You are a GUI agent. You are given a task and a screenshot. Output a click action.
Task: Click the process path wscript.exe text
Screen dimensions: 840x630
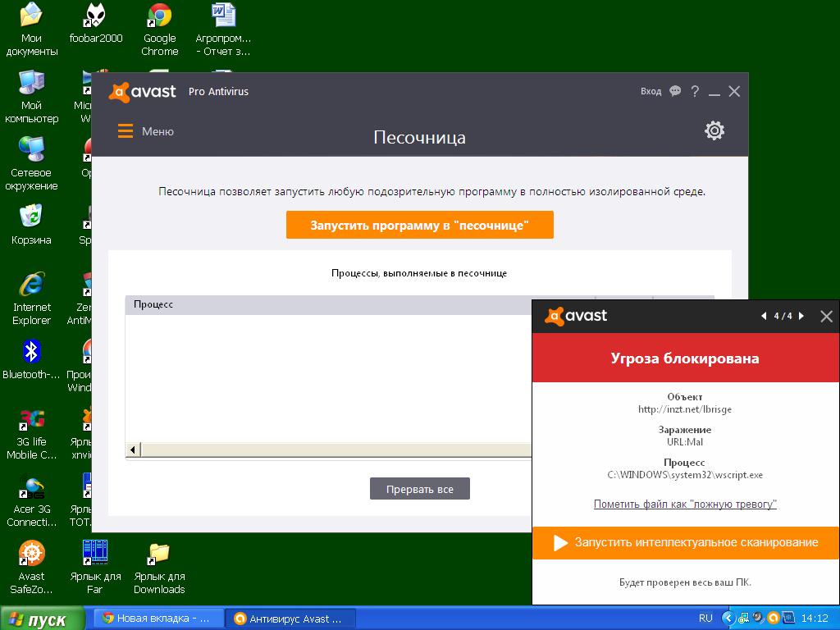(685, 475)
